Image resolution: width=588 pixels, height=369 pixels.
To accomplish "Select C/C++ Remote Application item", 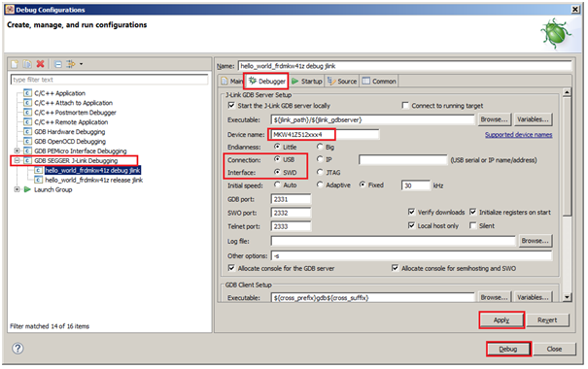I will tap(71, 122).
